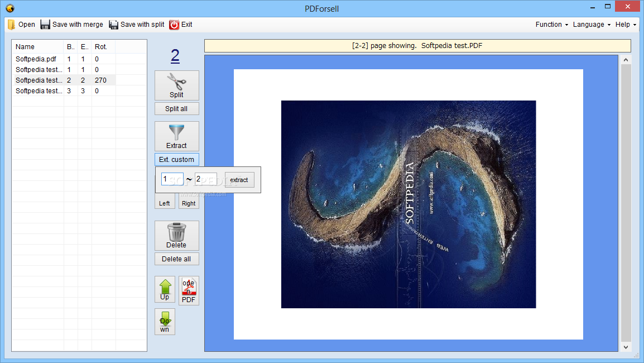Click the start page field containing 1

[172, 179]
